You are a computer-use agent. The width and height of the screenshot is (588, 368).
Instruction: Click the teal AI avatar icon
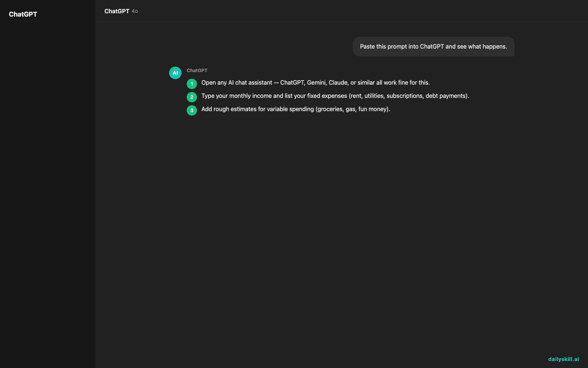(x=175, y=73)
